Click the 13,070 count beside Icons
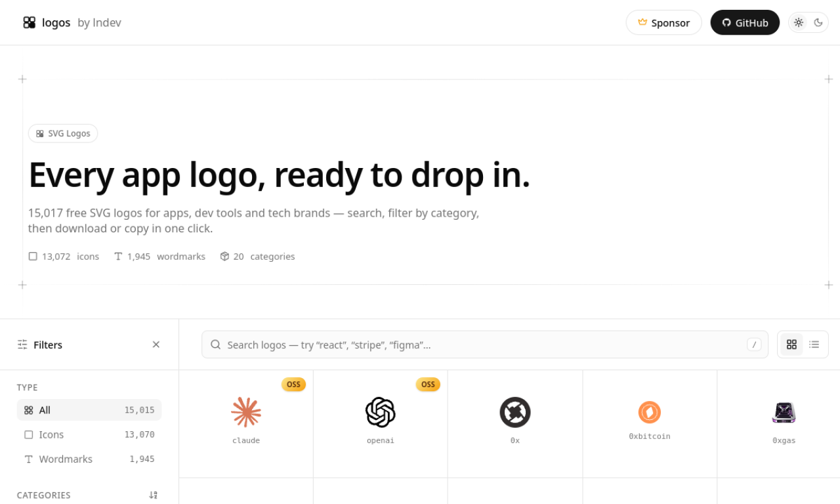 click(x=139, y=434)
